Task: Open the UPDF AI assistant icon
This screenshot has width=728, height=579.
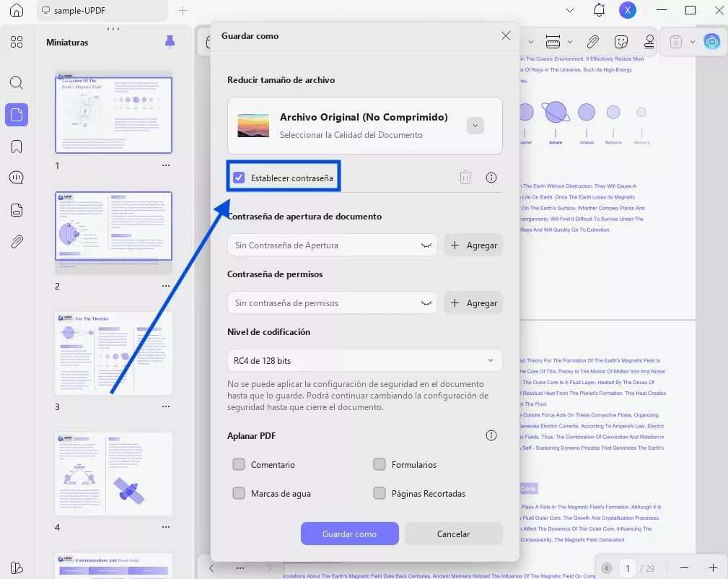Action: point(711,42)
